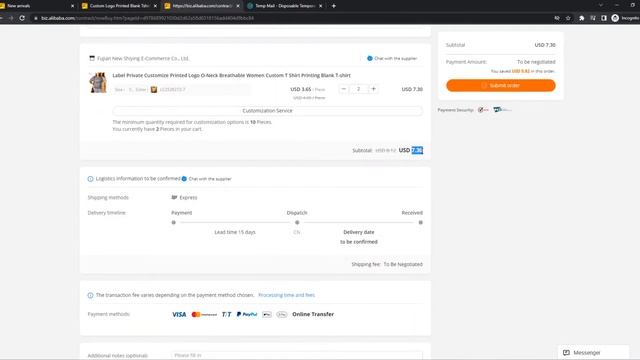Click the Received timeline dot
This screenshot has width=640, height=360.
420,222
